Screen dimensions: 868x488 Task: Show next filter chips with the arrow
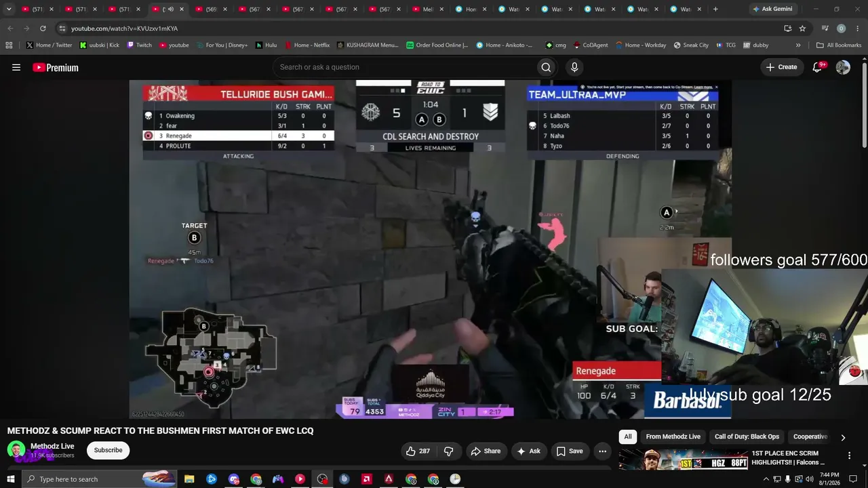pyautogui.click(x=843, y=438)
